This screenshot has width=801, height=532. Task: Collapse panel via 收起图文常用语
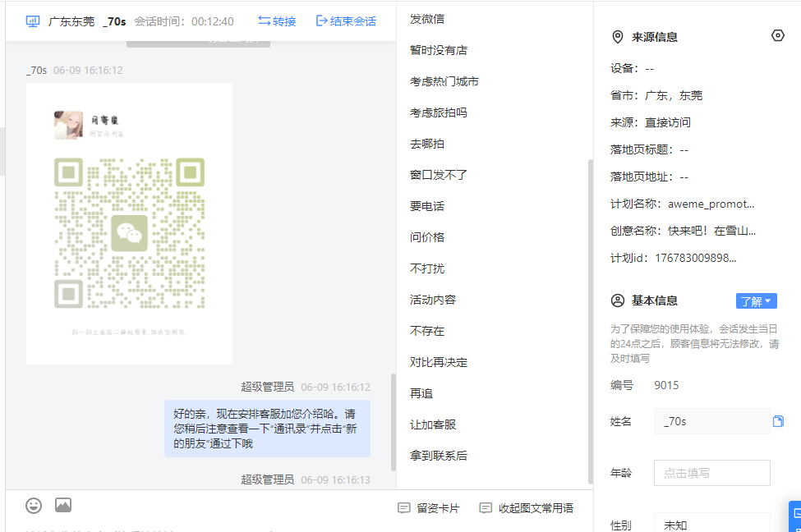pos(527,508)
